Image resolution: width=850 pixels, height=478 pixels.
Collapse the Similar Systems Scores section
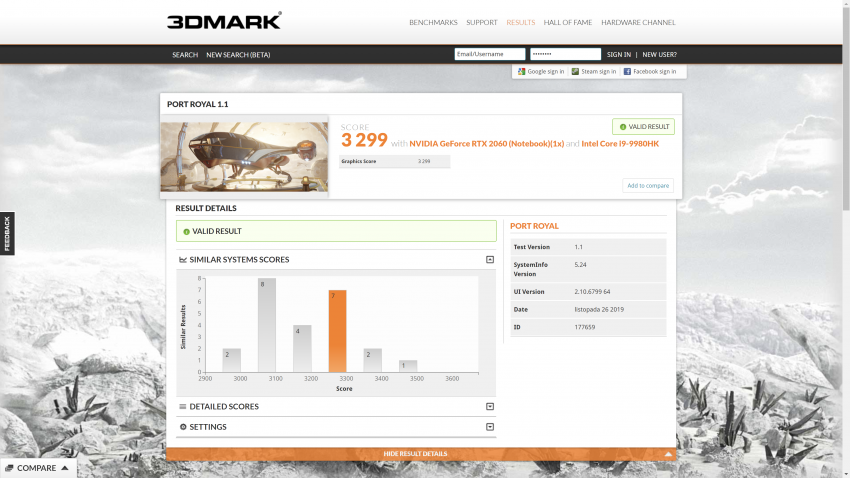(490, 260)
